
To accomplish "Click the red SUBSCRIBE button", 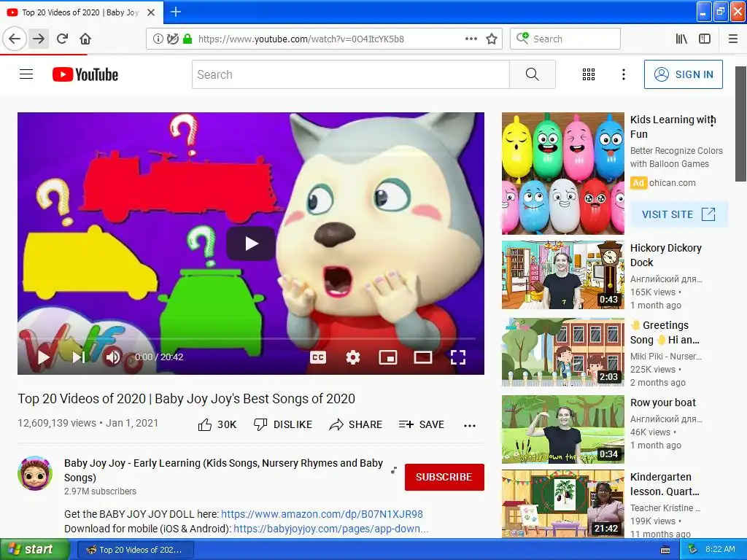I will pyautogui.click(x=444, y=477).
